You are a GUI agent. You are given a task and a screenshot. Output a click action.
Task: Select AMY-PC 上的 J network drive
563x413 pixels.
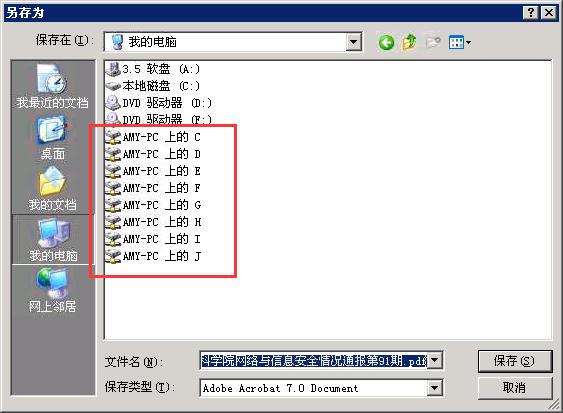[153, 256]
